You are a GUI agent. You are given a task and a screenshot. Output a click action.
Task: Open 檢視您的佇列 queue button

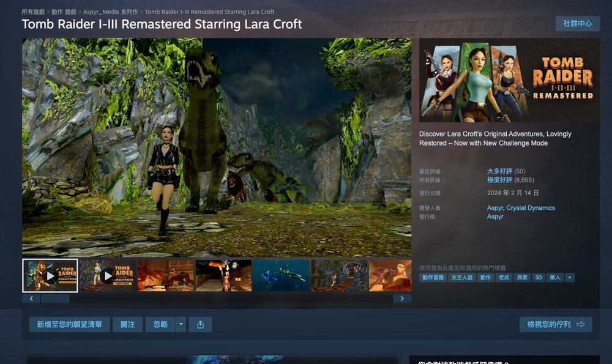[556, 324]
